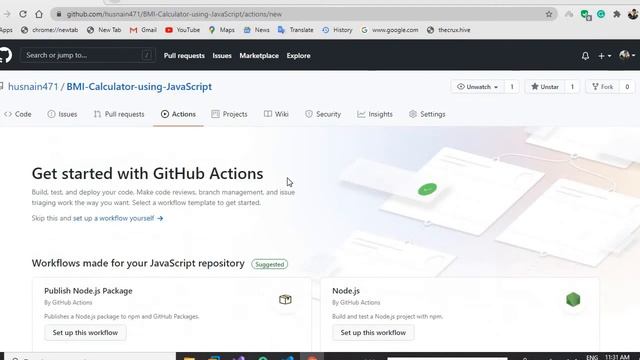
Task: Bookmark this page with the star icon
Action: 549,14
